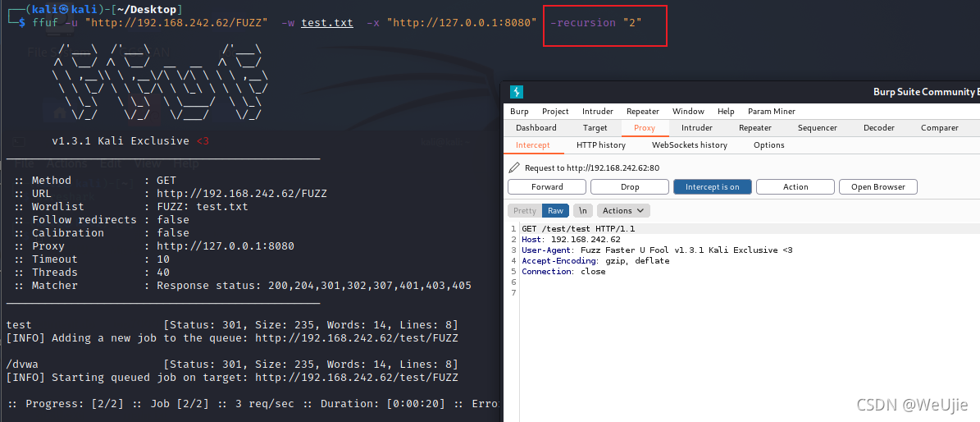This screenshot has height=422, width=980.
Task: Click the Progress [2/2] status line
Action: tap(253, 404)
